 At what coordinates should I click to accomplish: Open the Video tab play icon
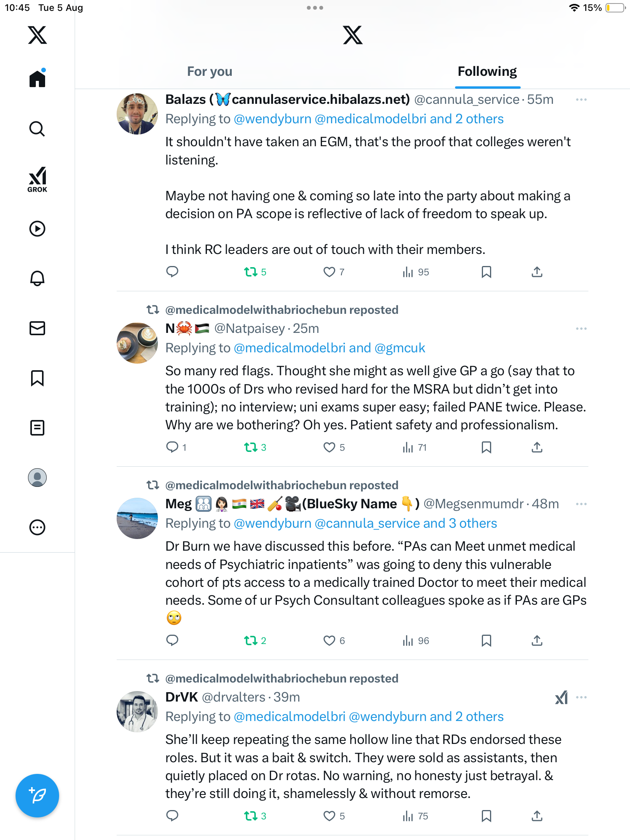[37, 229]
